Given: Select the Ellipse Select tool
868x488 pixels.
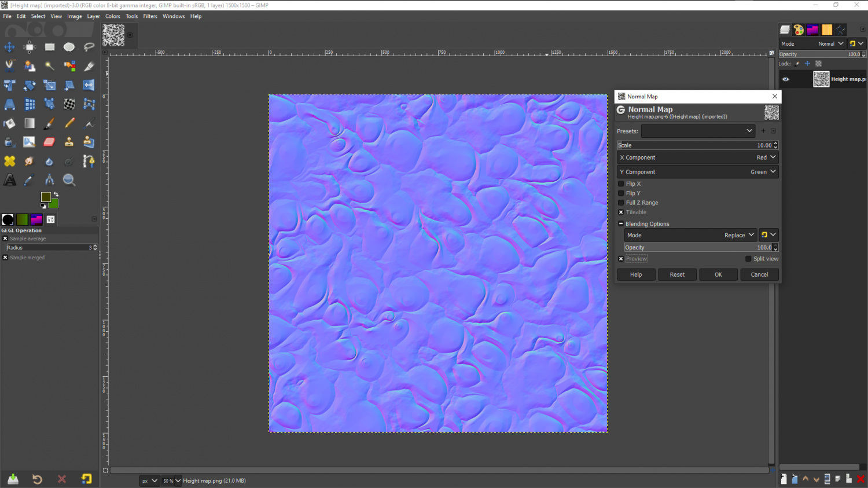Looking at the screenshot, I should click(x=69, y=47).
